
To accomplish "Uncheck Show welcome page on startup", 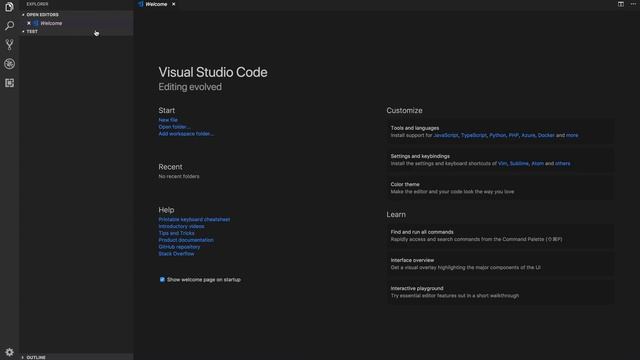I will 162,280.
